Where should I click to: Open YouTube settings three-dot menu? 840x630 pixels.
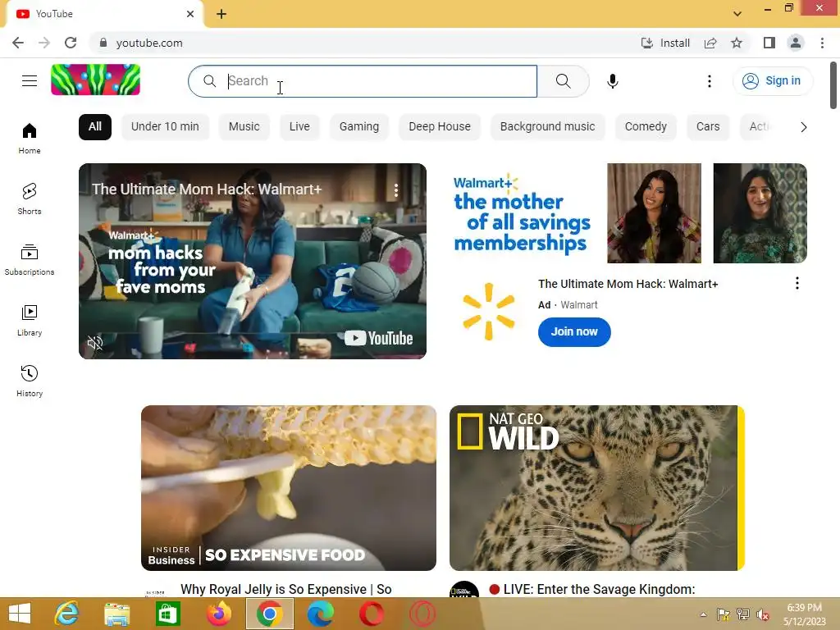[x=710, y=81]
